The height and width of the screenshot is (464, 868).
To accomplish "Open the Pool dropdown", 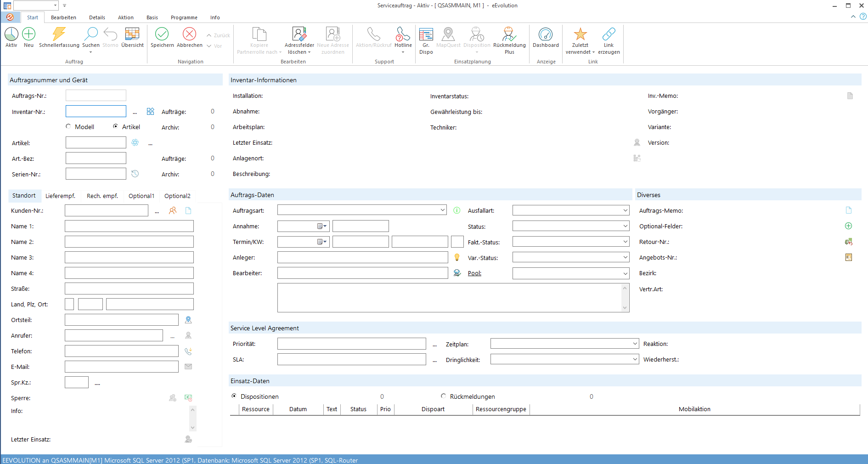I will pyautogui.click(x=625, y=273).
